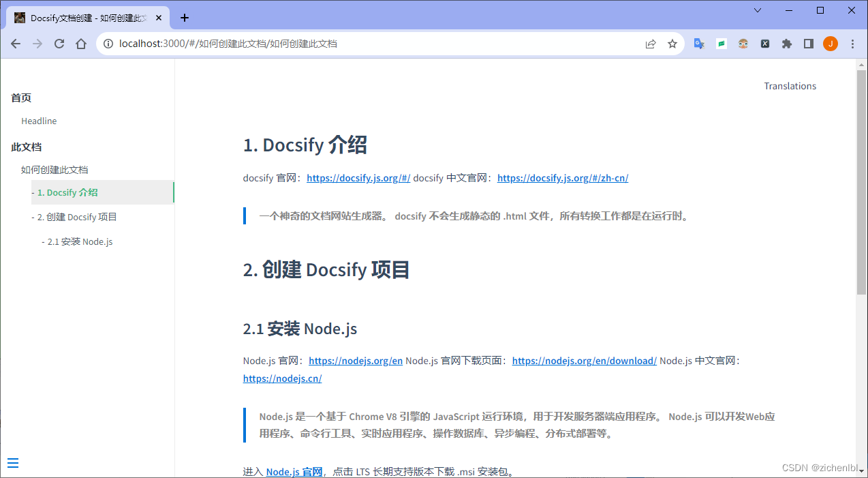Viewport: 868px width, 478px height.
Task: Click the scrollbar up arrow
Action: coord(861,63)
